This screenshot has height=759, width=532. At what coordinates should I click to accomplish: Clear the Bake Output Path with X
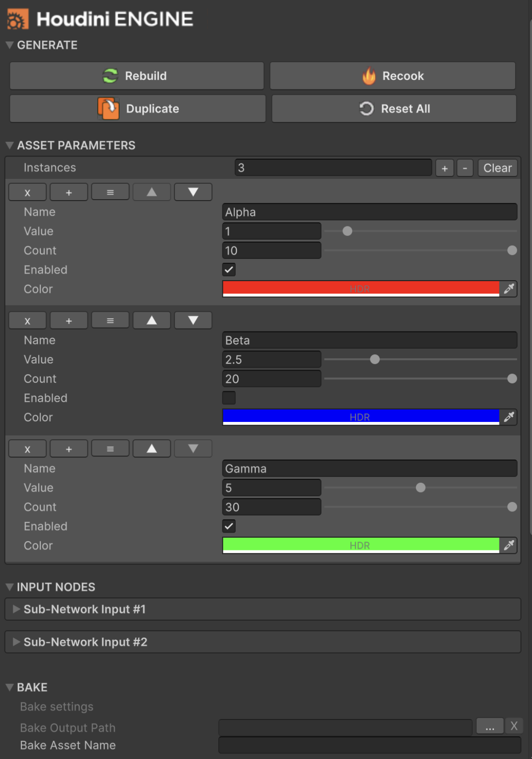(x=514, y=726)
